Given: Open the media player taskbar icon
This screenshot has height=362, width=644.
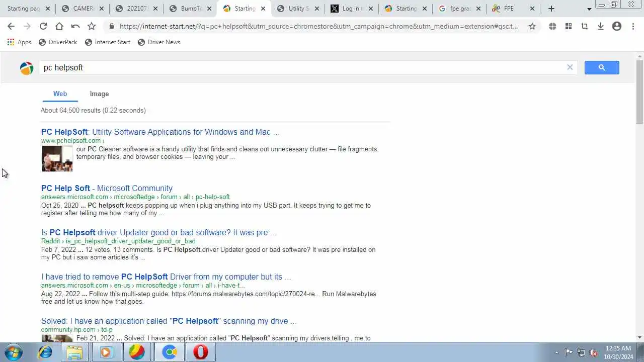Looking at the screenshot, I should pyautogui.click(x=106, y=352).
